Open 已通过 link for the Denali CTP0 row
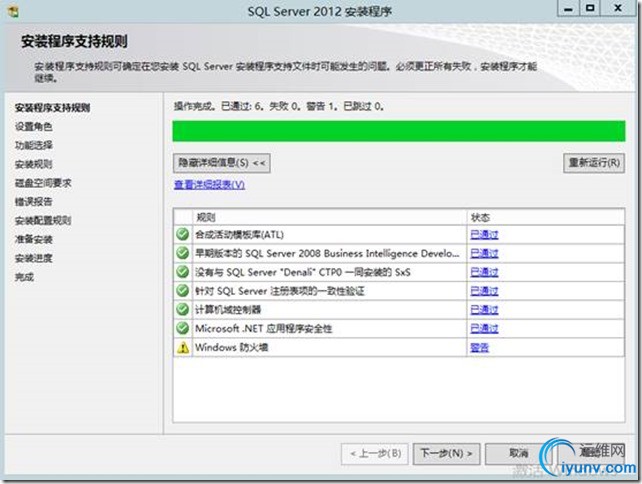 484,272
